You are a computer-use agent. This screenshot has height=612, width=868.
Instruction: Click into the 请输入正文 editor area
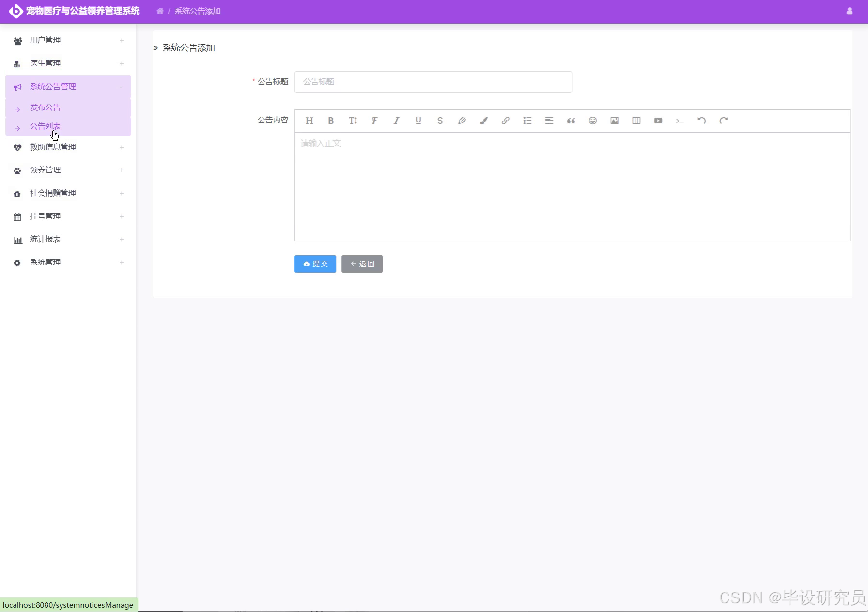[572, 186]
